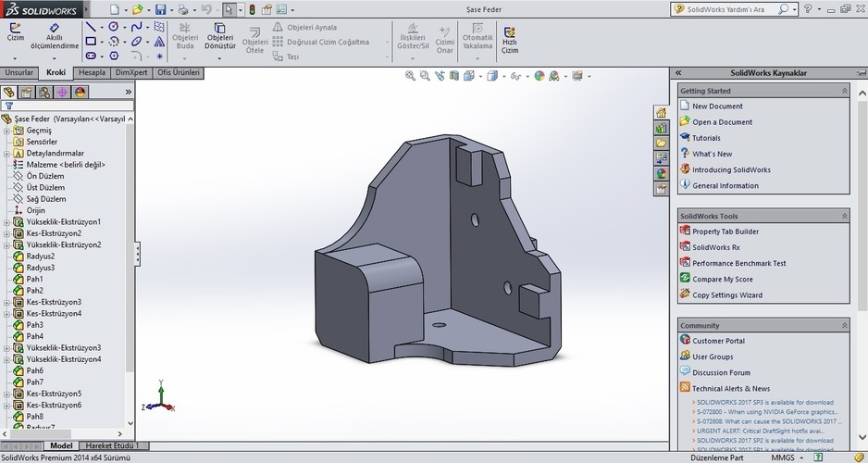Screen dimensions: 868x463
Task: Select the Ellipse sketch tool
Action: 136,41
